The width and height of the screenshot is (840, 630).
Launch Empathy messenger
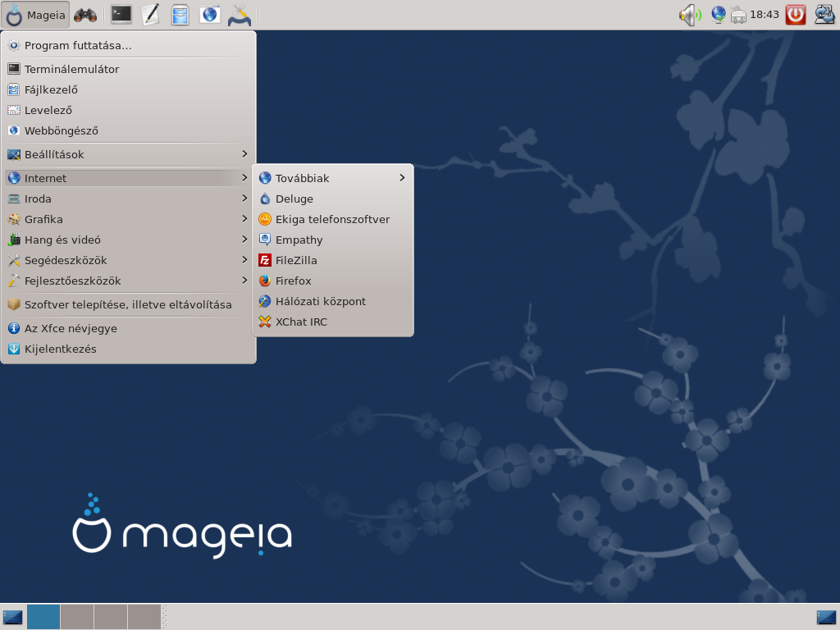coord(333,240)
